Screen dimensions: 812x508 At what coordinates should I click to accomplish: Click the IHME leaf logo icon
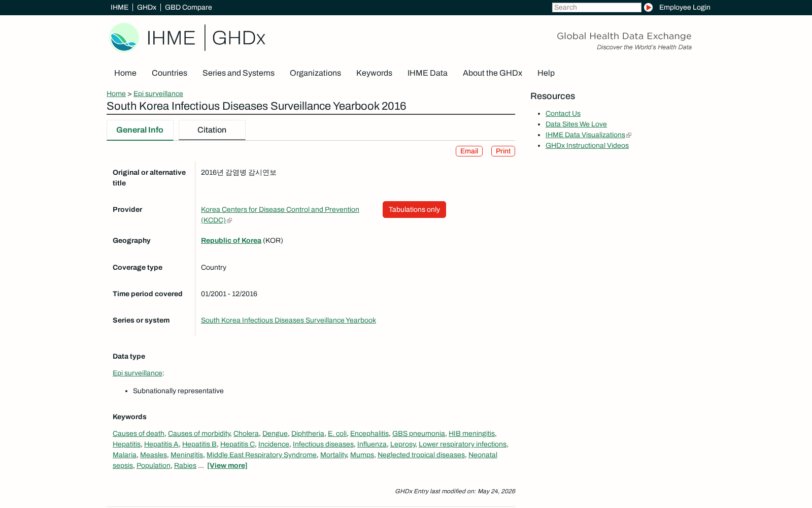[x=124, y=38]
